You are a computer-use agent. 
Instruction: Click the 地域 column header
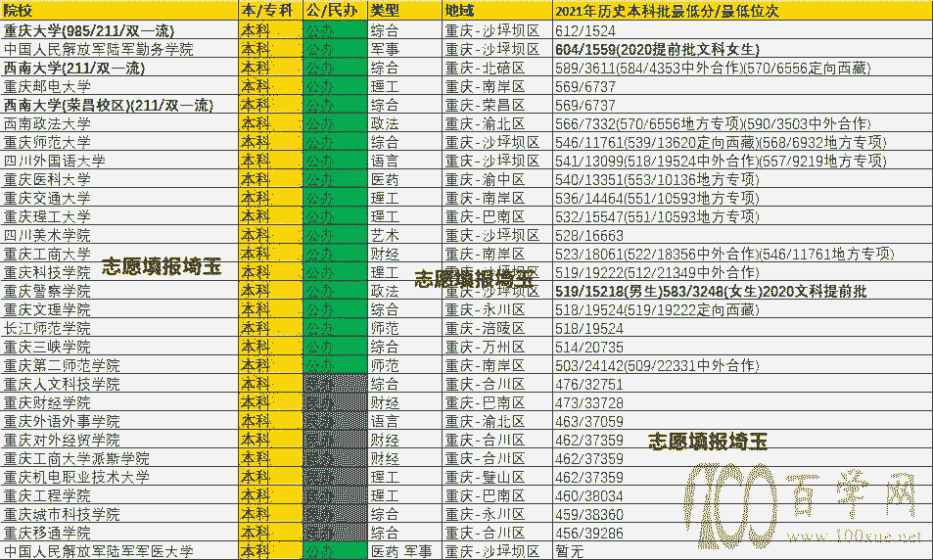pos(497,10)
